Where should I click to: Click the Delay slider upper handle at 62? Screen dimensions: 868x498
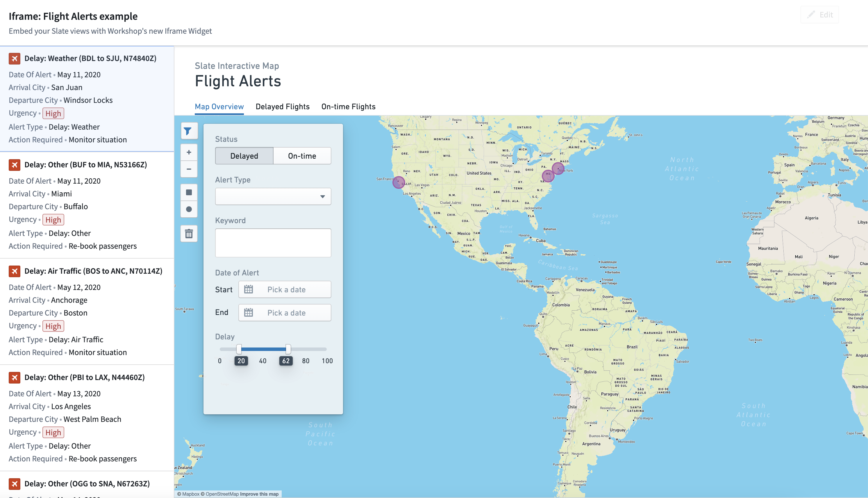[288, 349]
